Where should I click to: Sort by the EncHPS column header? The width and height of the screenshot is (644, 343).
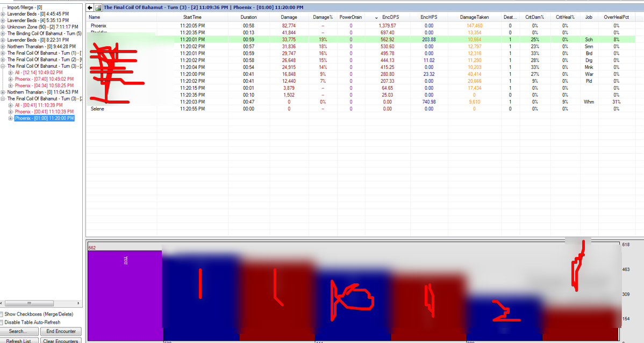429,17
